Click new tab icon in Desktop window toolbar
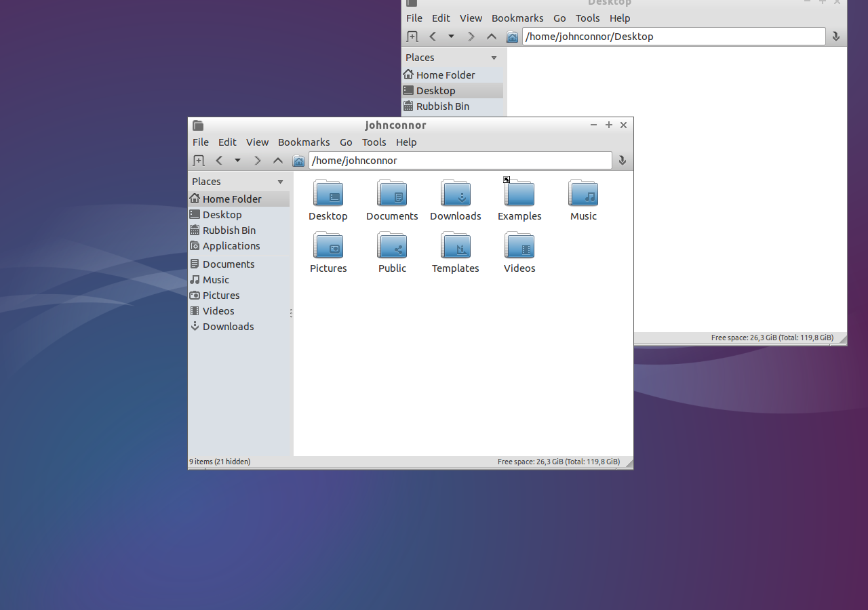Screen dimensions: 868x610 click(412, 37)
